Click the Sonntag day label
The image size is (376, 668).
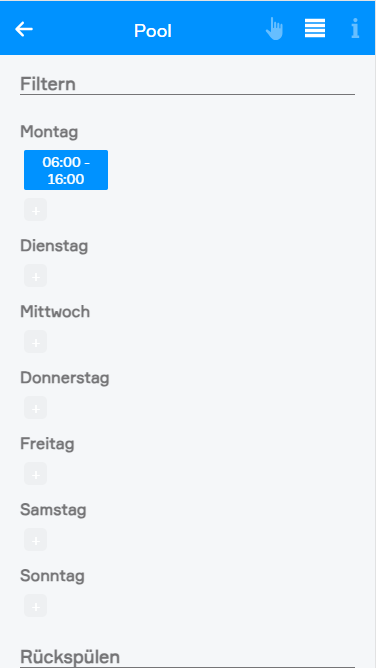52,576
